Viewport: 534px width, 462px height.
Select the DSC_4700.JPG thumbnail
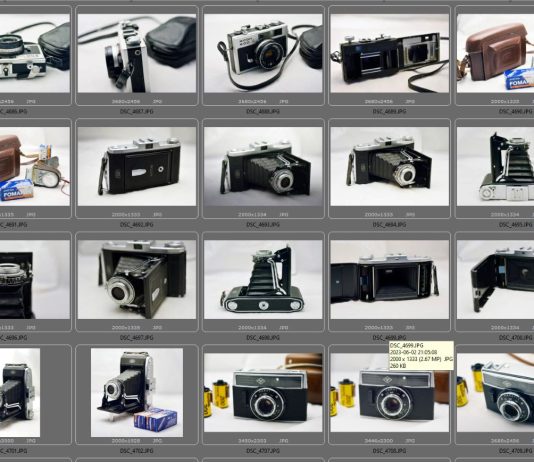(x=495, y=280)
